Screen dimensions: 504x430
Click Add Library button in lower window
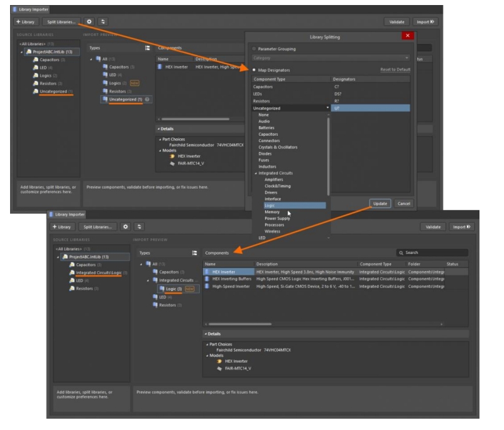(62, 227)
